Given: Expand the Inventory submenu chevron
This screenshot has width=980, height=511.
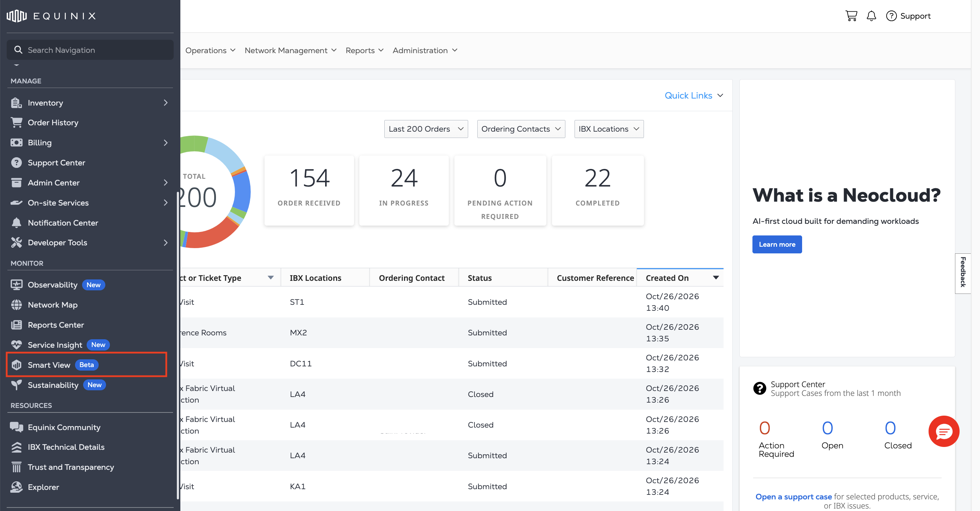Looking at the screenshot, I should tap(166, 103).
